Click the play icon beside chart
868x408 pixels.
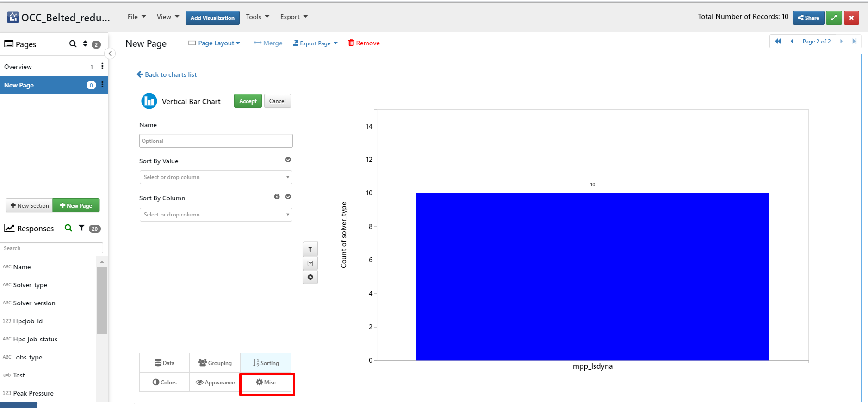[310, 277]
